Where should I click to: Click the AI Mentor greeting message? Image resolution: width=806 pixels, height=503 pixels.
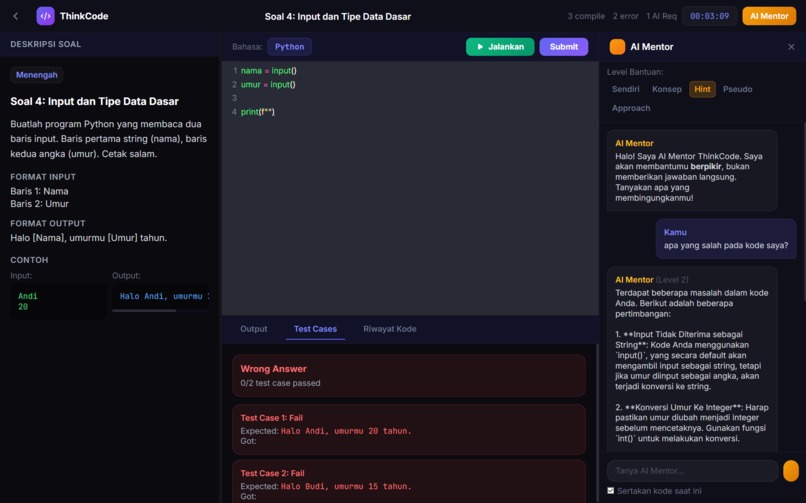(692, 171)
